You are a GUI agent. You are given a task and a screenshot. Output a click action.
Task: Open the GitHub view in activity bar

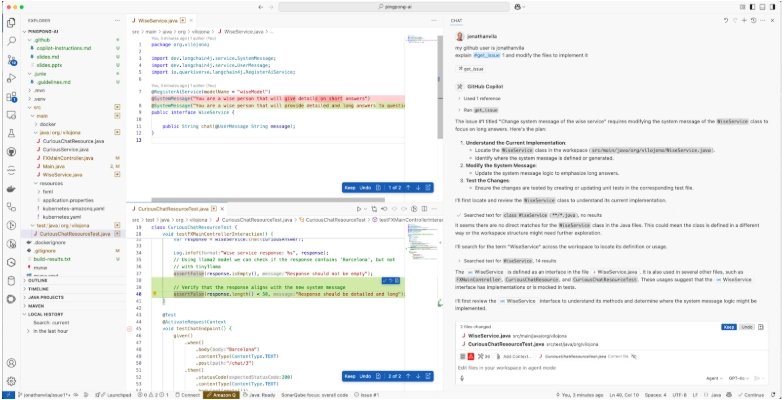point(11,152)
